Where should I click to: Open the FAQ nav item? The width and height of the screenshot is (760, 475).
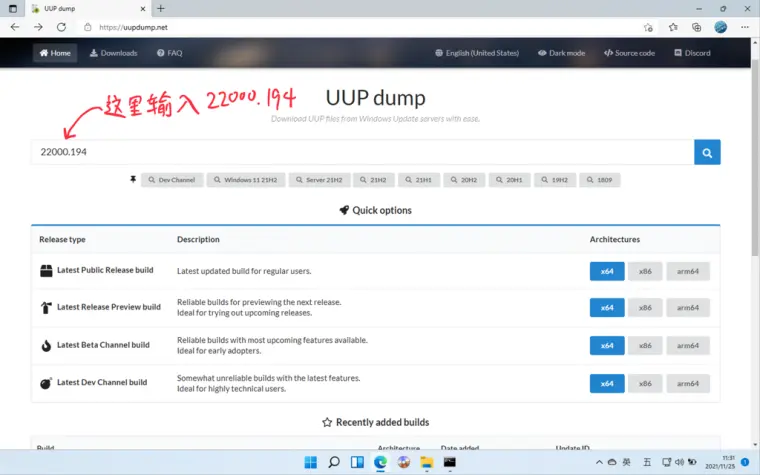click(170, 53)
